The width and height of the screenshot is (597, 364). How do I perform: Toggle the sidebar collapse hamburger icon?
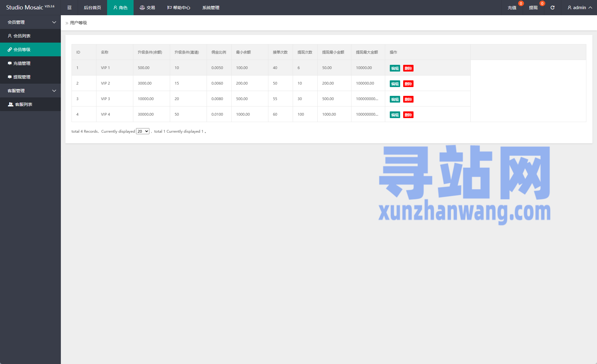[69, 8]
